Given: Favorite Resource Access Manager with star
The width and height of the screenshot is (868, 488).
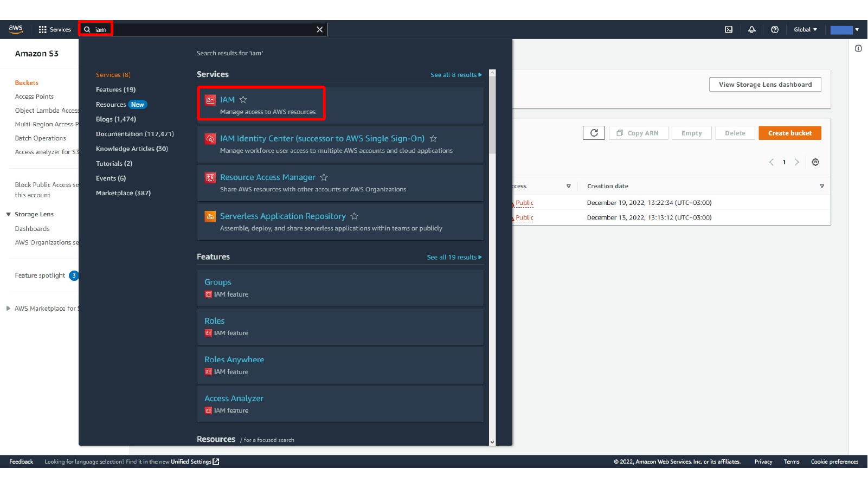Looking at the screenshot, I should click(x=324, y=177).
